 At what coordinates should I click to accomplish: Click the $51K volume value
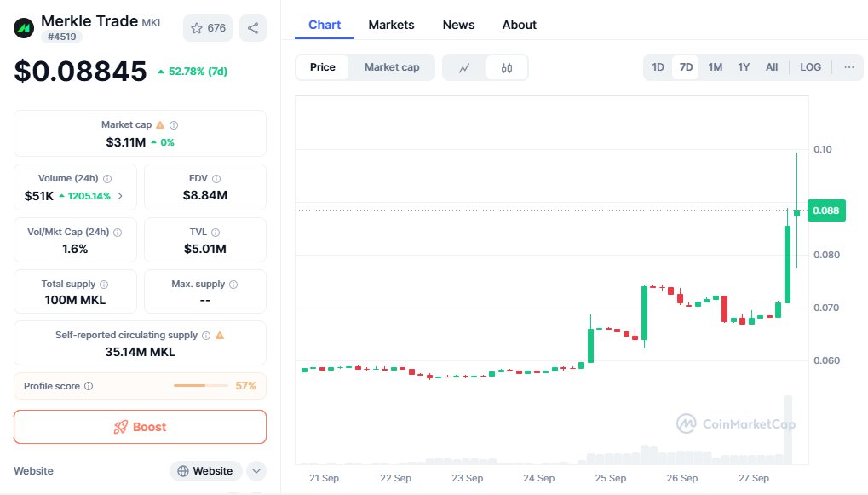(38, 196)
